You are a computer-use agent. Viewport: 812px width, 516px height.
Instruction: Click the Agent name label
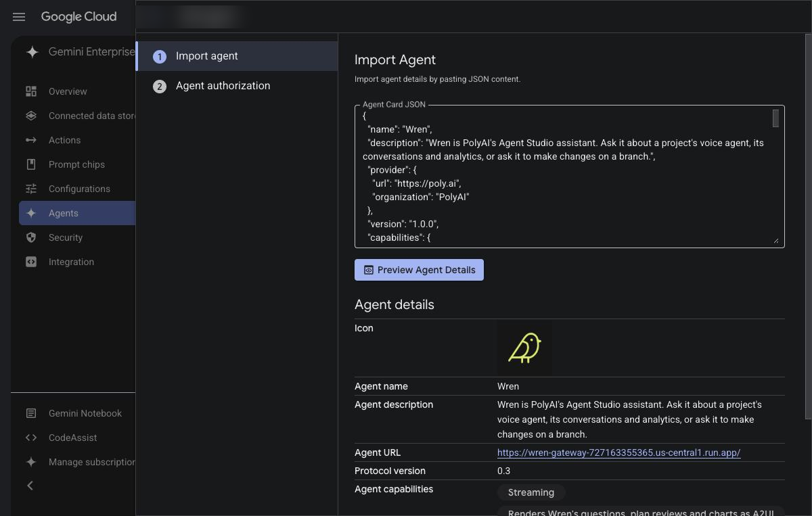coord(381,386)
